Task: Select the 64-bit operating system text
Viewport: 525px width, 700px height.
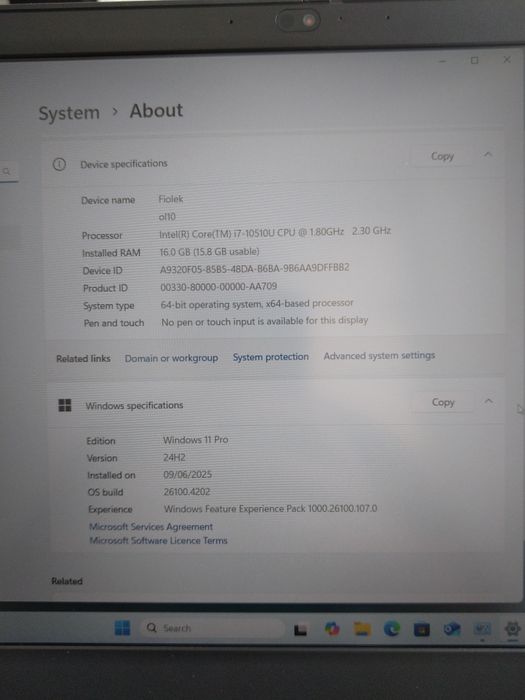Action: click(x=257, y=304)
